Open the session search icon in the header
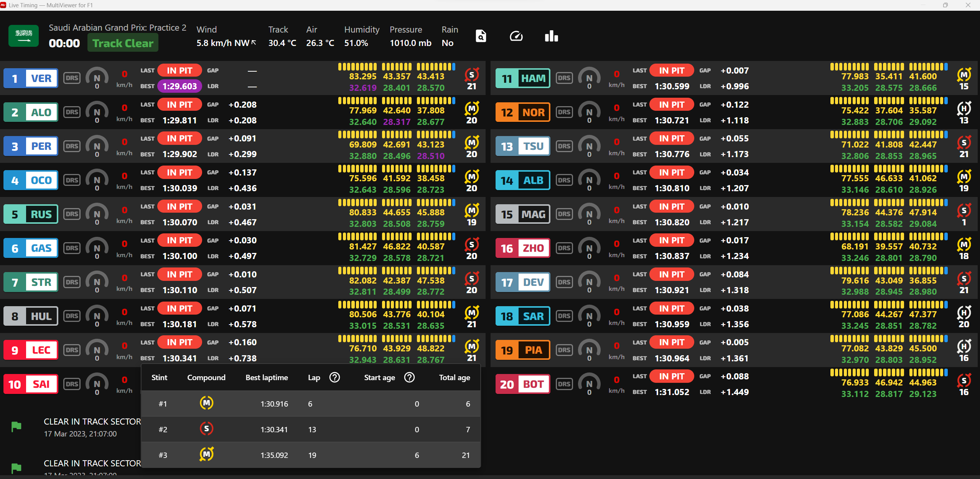 click(480, 36)
